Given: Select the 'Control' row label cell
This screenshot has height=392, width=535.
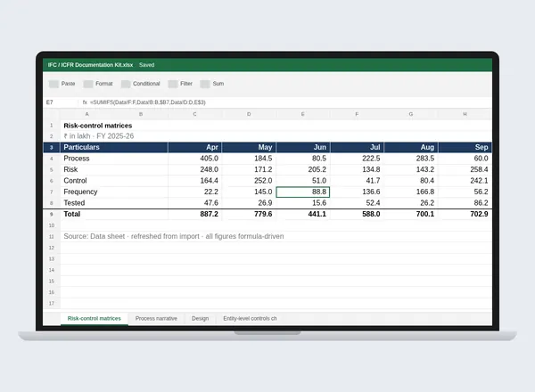Looking at the screenshot, I should click(114, 181).
